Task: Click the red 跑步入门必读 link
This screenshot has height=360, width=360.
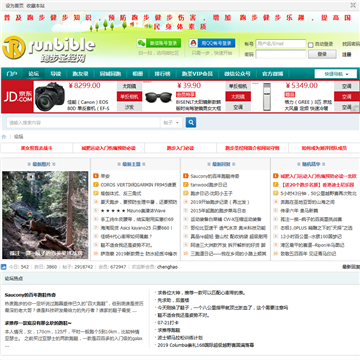Action: coord(180,148)
